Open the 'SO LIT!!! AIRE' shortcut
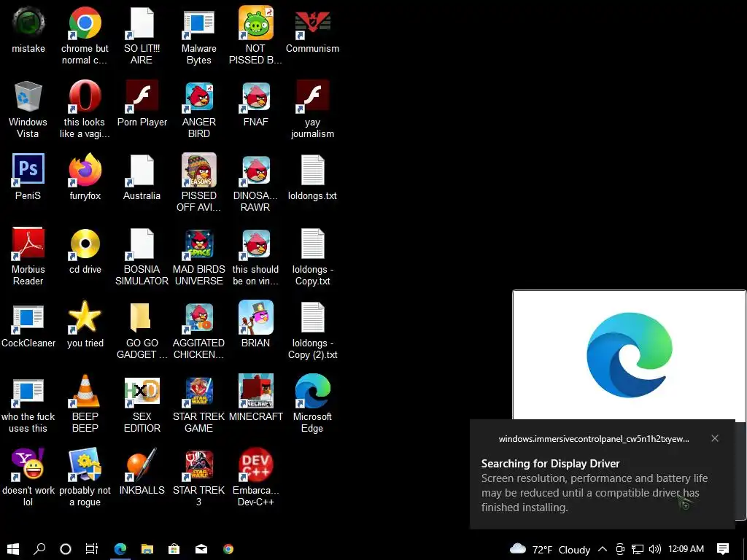Viewport: 747px width, 560px height. (142, 35)
